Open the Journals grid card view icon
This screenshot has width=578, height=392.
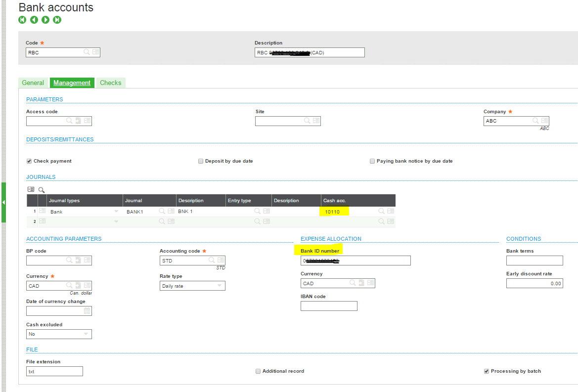pyautogui.click(x=31, y=189)
